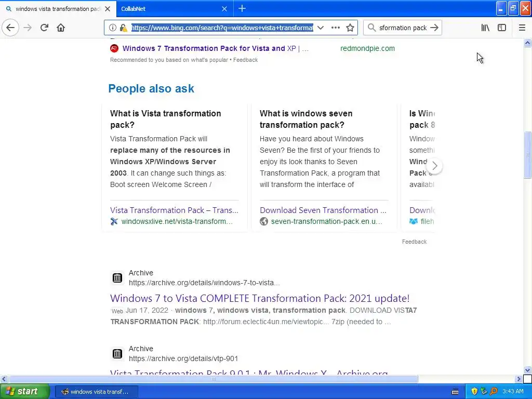532x399 pixels.
Task: Open a new tab with plus button
Action: coord(242,8)
